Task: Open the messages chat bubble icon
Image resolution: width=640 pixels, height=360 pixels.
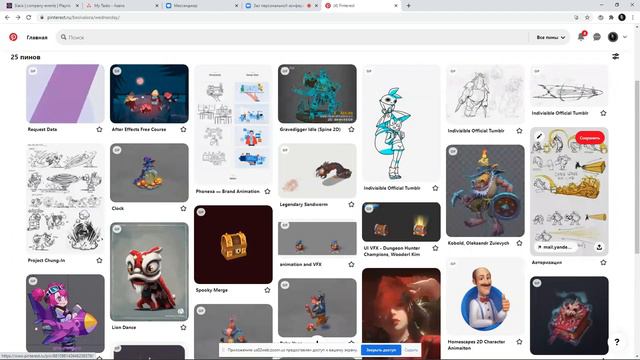Action: pyautogui.click(x=597, y=37)
